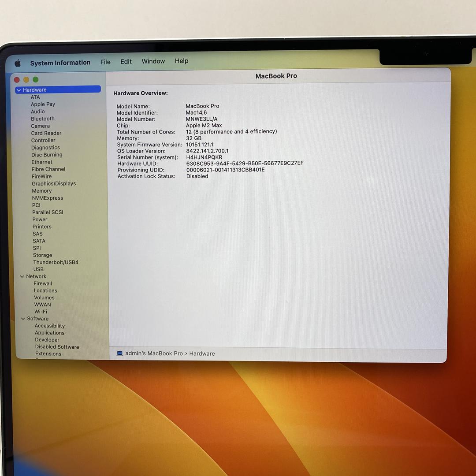476x476 pixels.
Task: Open the File menu
Action: 105,62
